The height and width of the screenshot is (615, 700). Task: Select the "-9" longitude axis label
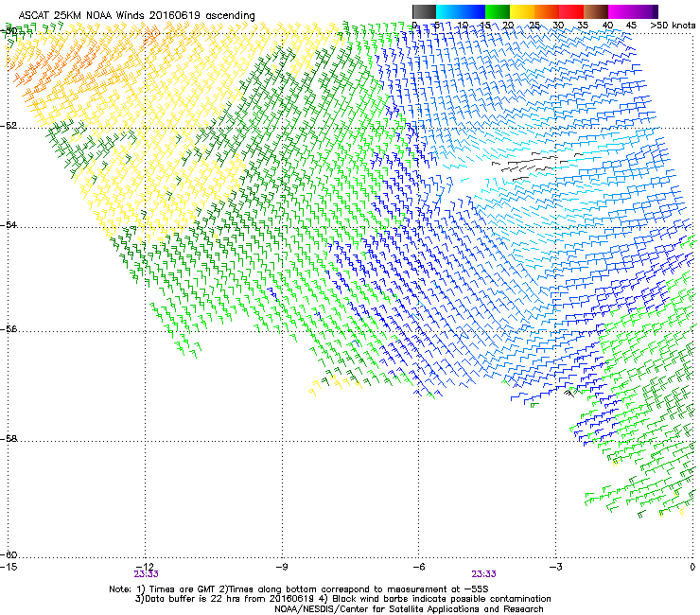click(281, 567)
